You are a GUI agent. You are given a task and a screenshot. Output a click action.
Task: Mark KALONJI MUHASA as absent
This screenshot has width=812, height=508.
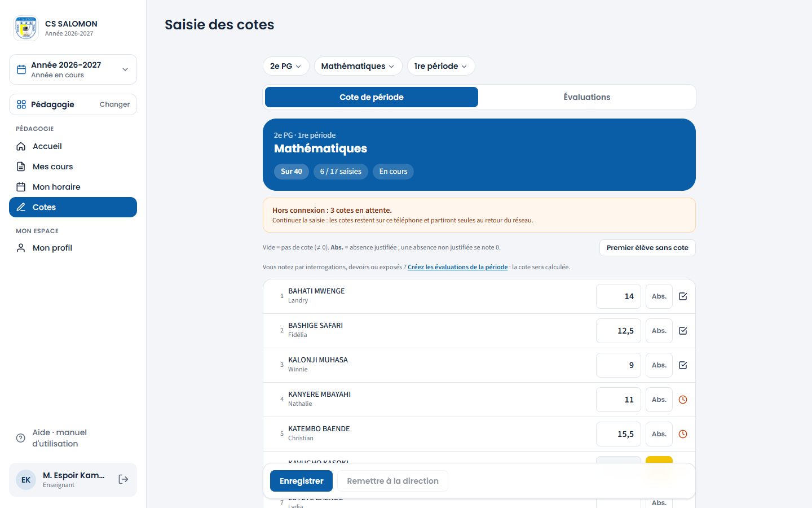tap(659, 365)
